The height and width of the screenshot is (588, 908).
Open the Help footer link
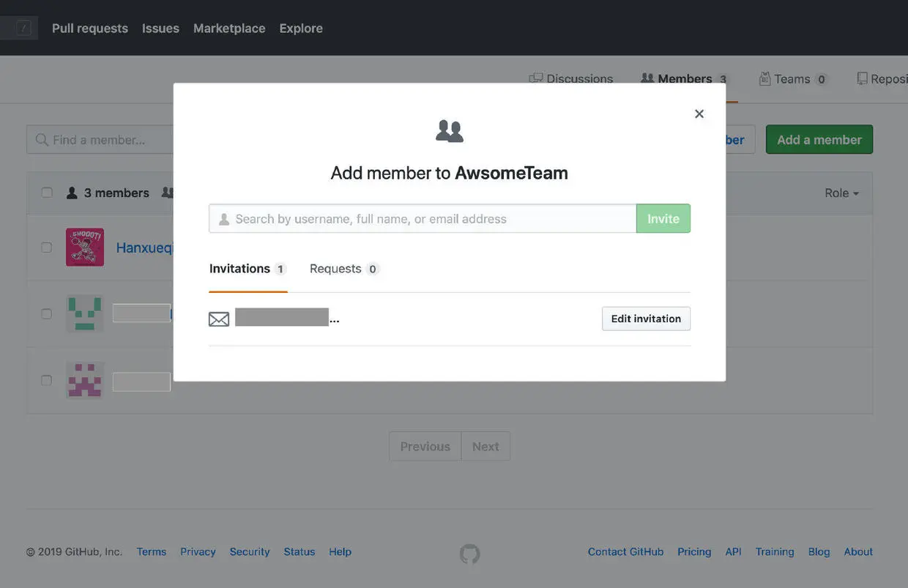click(340, 551)
